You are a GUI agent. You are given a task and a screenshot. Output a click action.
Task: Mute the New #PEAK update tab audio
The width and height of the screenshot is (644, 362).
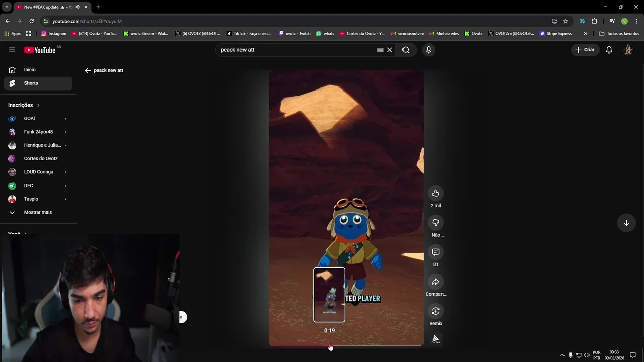point(77,7)
